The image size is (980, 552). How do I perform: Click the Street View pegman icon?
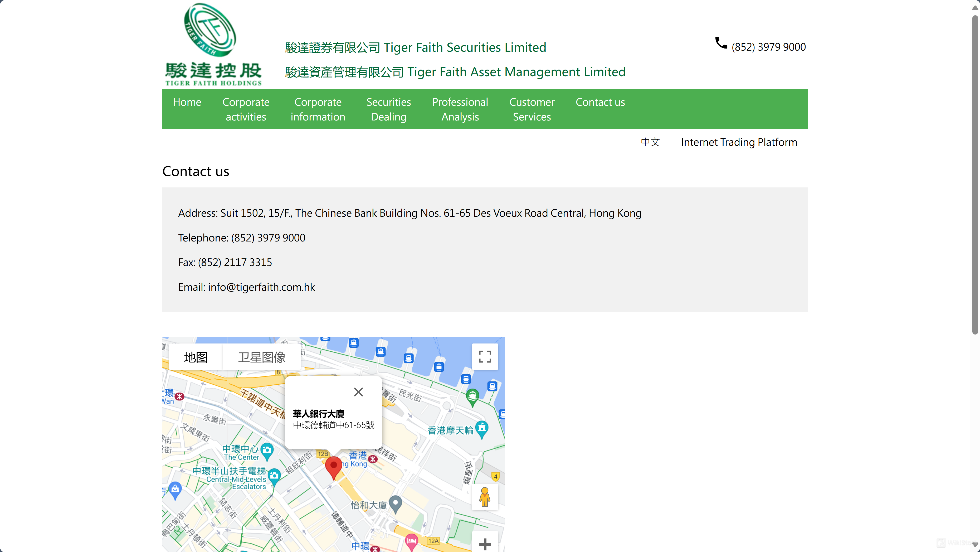tap(485, 496)
